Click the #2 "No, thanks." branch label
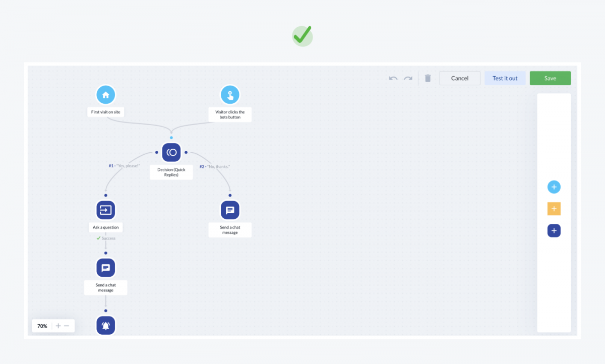The image size is (605, 364). tap(215, 166)
